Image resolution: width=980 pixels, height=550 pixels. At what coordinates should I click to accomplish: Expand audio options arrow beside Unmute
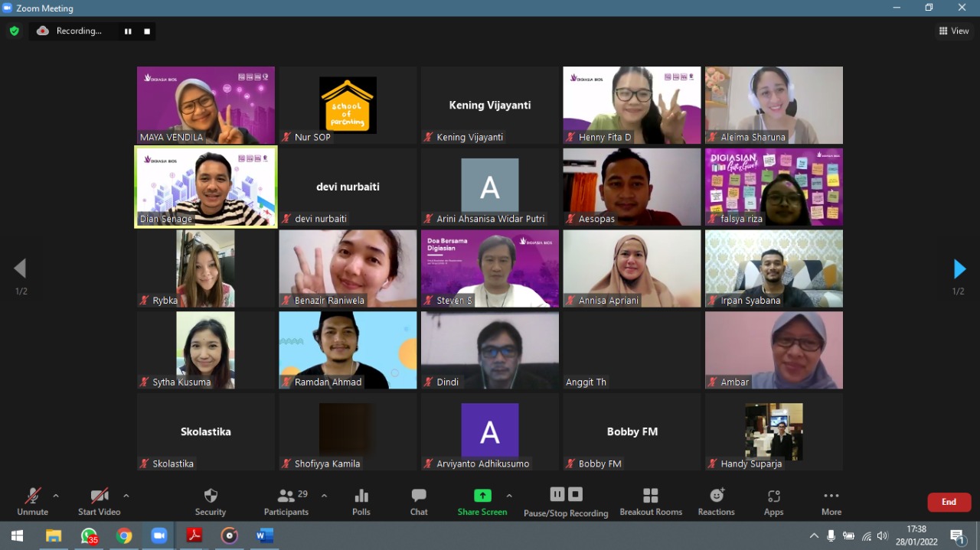click(x=56, y=496)
